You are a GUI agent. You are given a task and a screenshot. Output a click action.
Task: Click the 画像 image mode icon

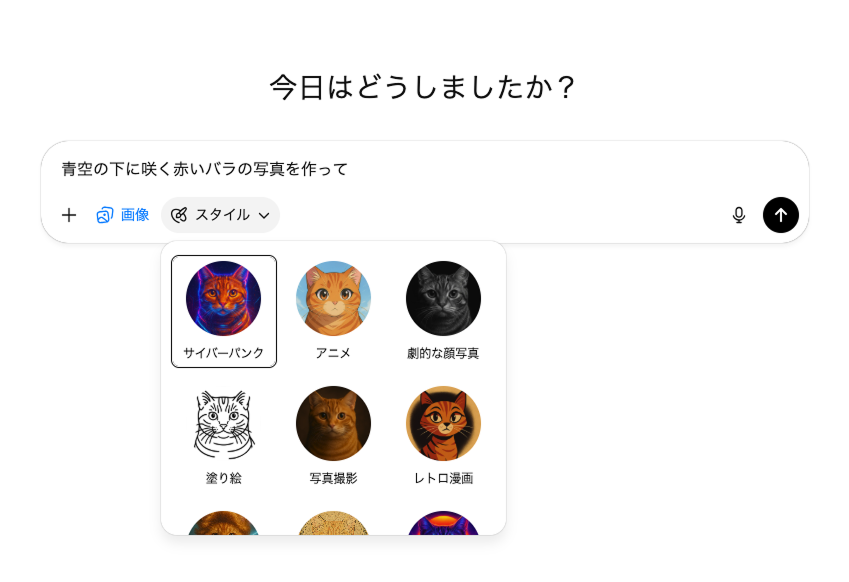pos(105,215)
